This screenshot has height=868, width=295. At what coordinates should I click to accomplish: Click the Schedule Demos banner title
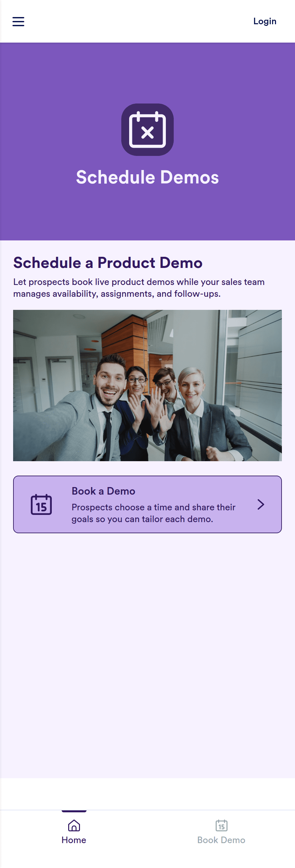pyautogui.click(x=147, y=177)
